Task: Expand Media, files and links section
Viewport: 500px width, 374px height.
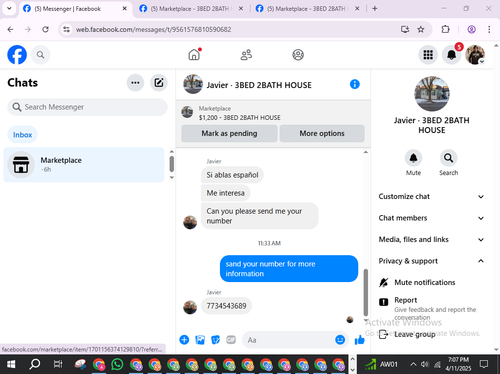Action: pyautogui.click(x=431, y=239)
